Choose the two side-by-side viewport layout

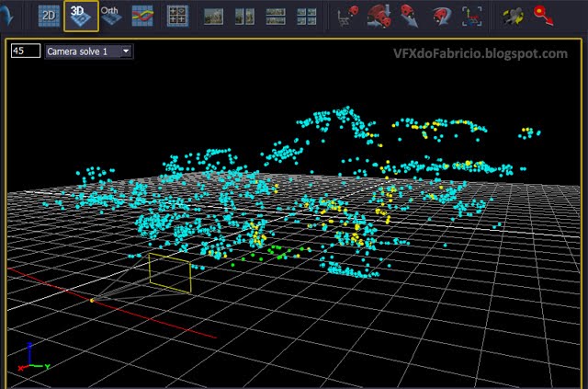(244, 17)
